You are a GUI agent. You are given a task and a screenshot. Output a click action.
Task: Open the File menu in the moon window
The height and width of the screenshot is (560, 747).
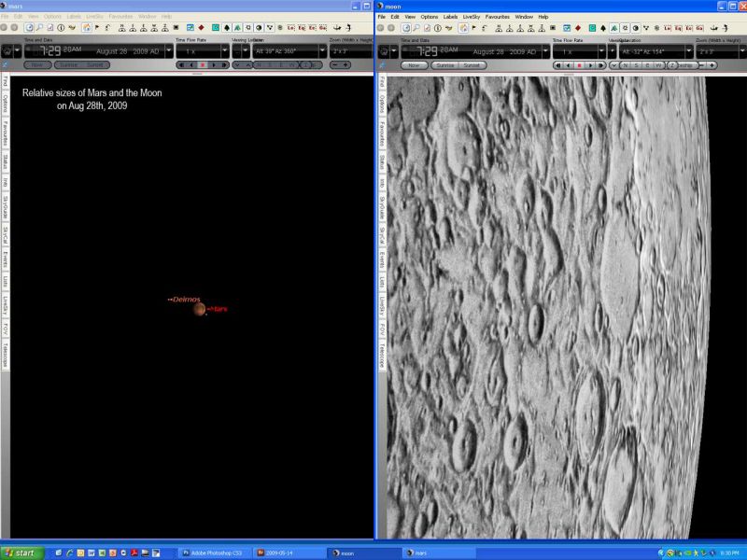pyautogui.click(x=382, y=17)
